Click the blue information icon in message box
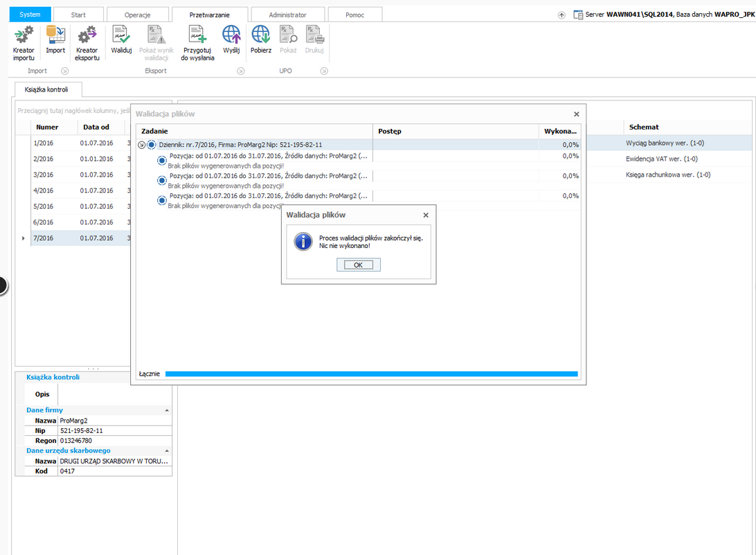756x555 pixels. click(x=303, y=241)
